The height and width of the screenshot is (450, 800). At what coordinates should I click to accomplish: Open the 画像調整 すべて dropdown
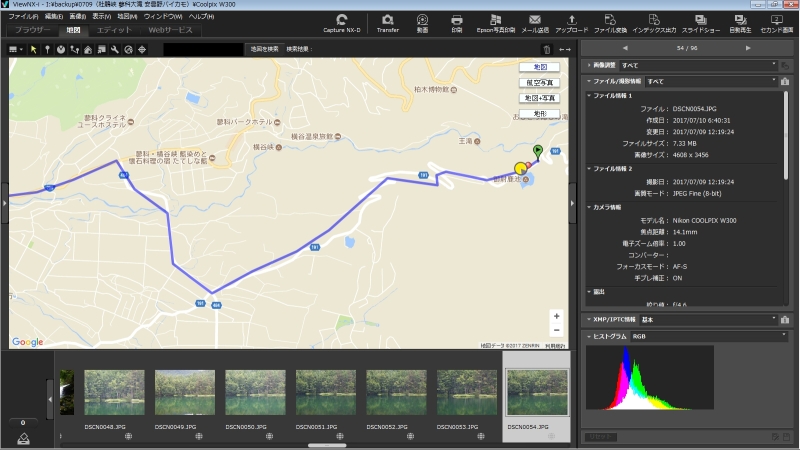click(698, 65)
